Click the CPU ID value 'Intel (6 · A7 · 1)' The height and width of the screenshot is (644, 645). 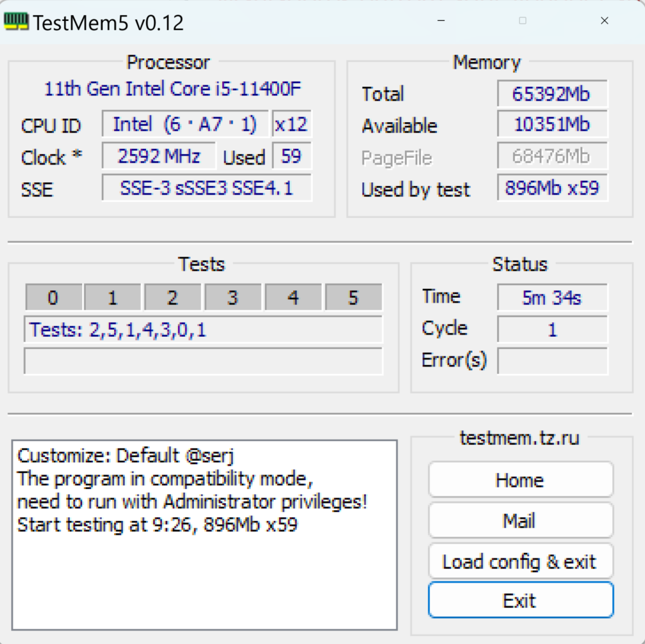click(x=185, y=124)
